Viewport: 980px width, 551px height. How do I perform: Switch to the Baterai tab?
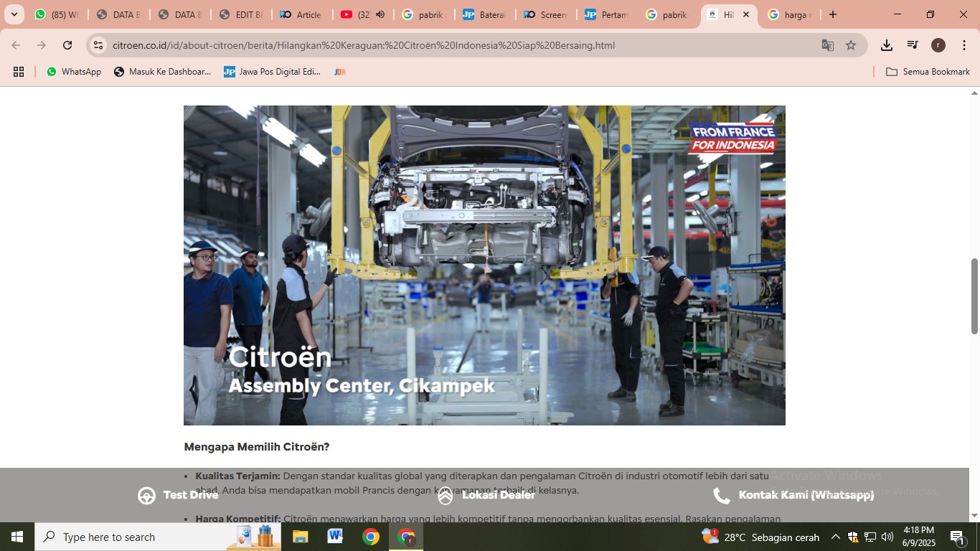coord(484,14)
